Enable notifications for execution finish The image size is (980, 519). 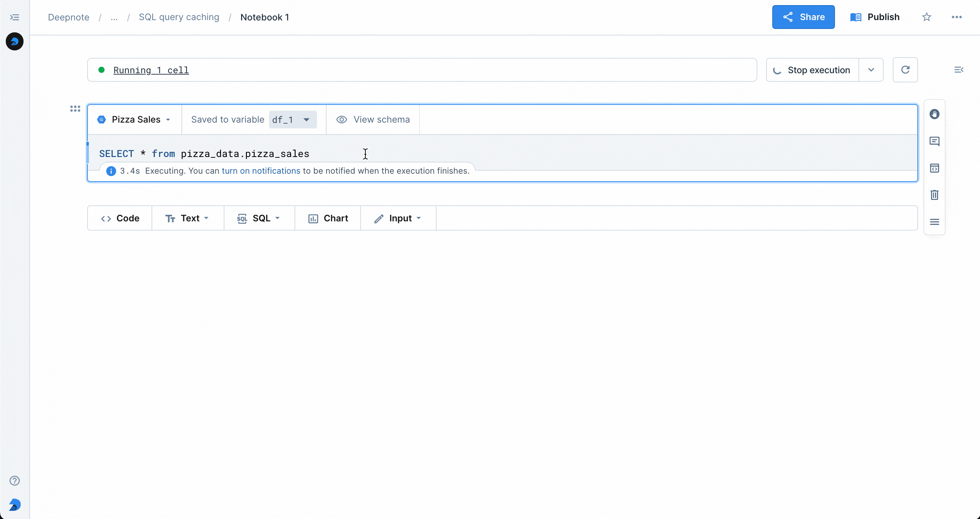pyautogui.click(x=260, y=170)
